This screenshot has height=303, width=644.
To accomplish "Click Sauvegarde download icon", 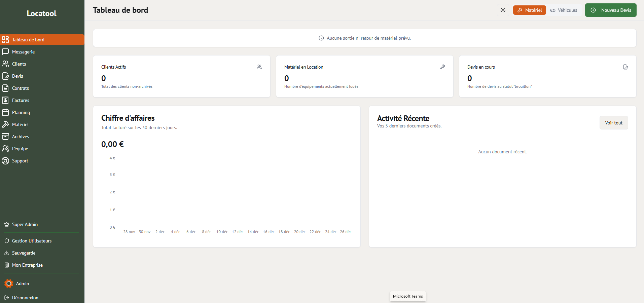I will [x=7, y=253].
